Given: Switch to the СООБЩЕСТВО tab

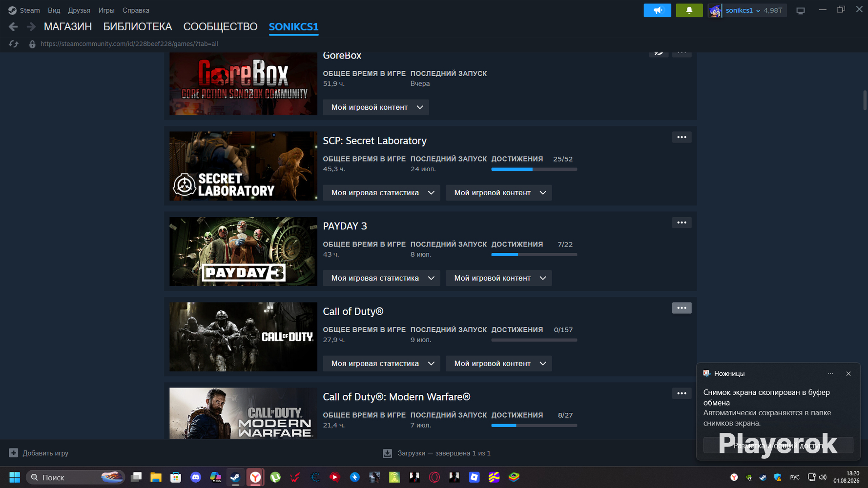Looking at the screenshot, I should (x=220, y=27).
